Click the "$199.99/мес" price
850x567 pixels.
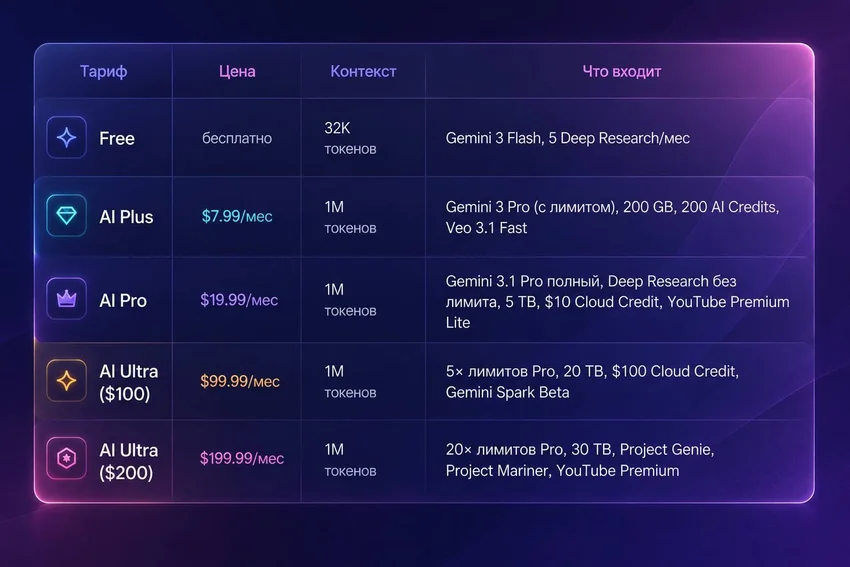pos(242,459)
